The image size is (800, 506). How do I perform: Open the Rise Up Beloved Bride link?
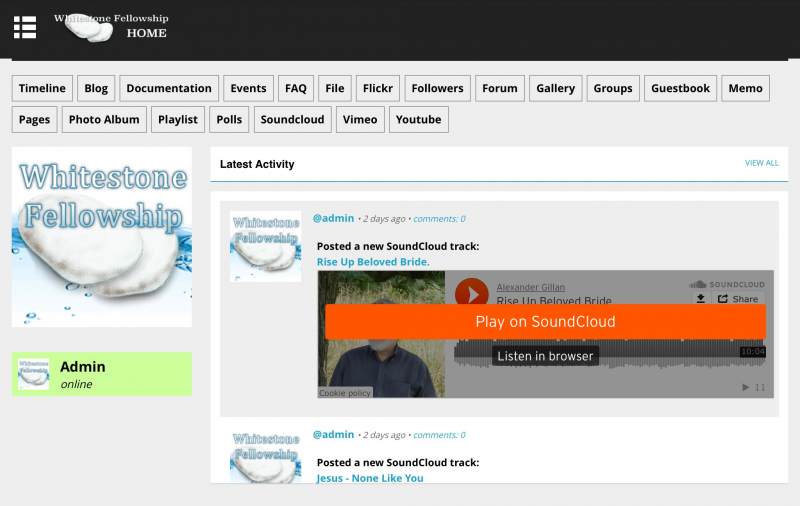coord(373,262)
